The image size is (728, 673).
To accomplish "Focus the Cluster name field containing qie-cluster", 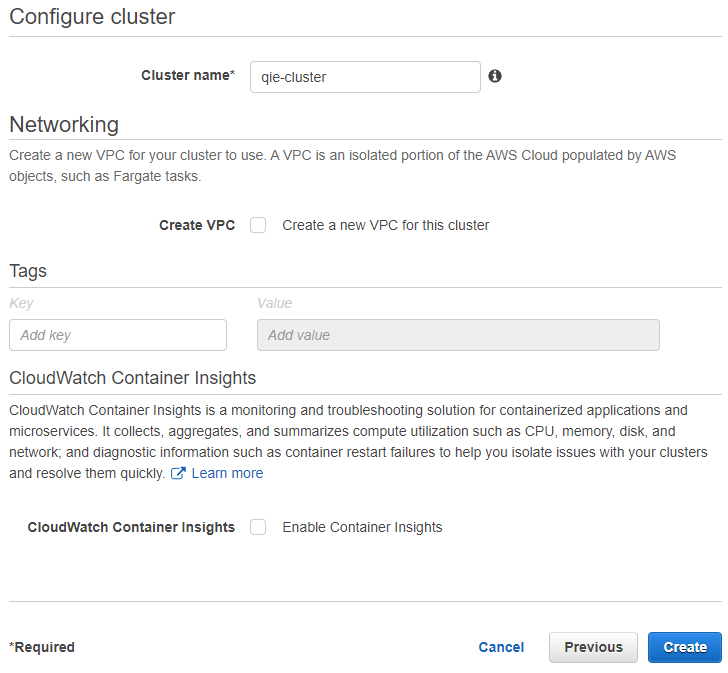I will pyautogui.click(x=365, y=77).
